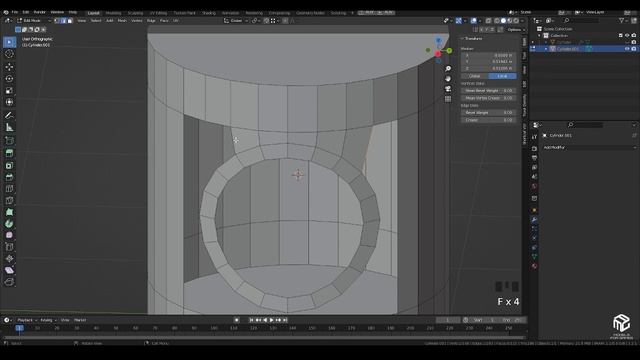The height and width of the screenshot is (360, 640).
Task: Toggle Collection visibility eye icon
Action: 627,36
